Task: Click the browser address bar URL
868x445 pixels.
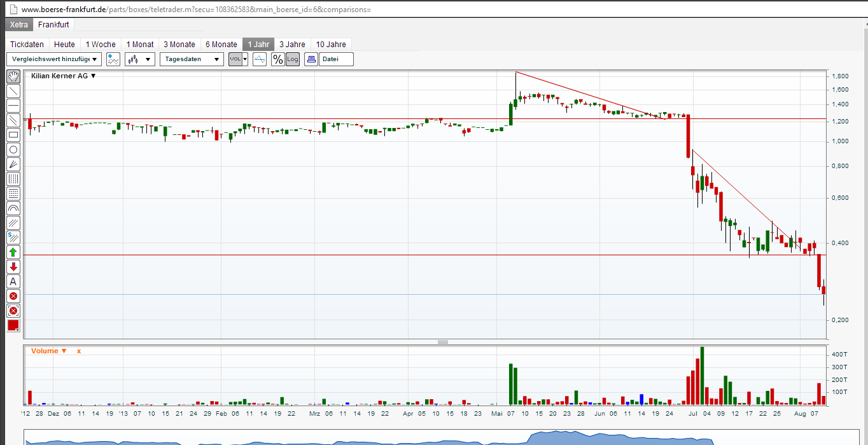Action: [196, 10]
